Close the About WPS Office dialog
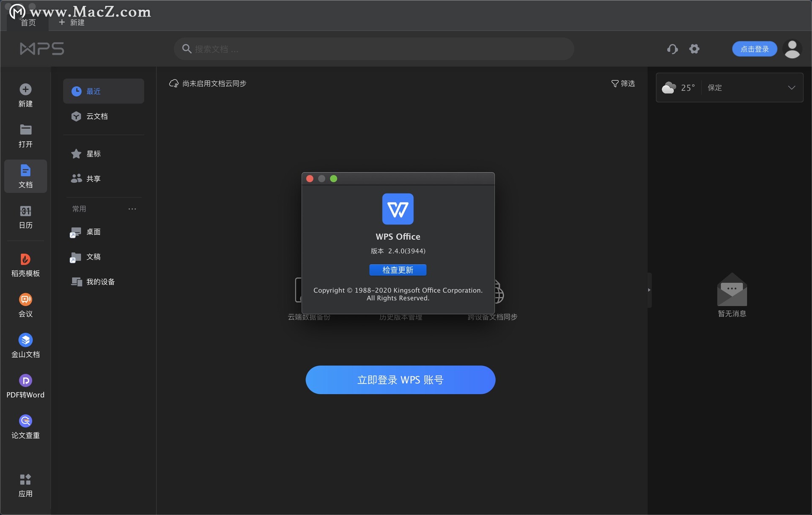Viewport: 812px width, 515px height. click(310, 179)
